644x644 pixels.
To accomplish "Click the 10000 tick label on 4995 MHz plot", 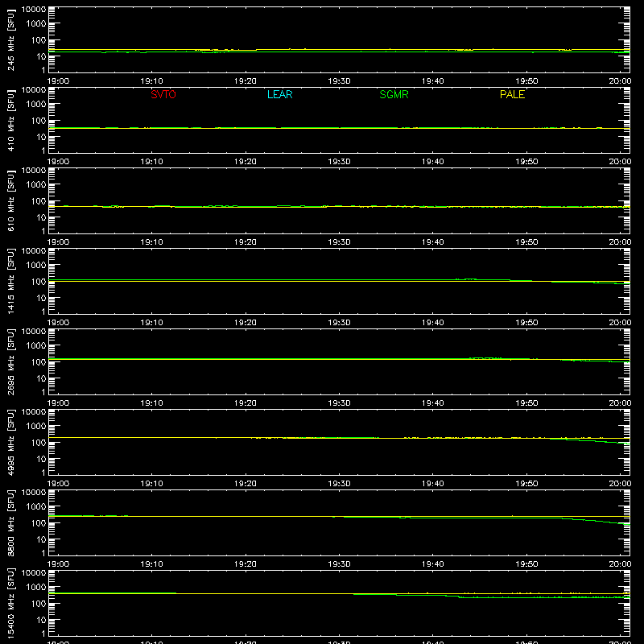I will click(34, 412).
